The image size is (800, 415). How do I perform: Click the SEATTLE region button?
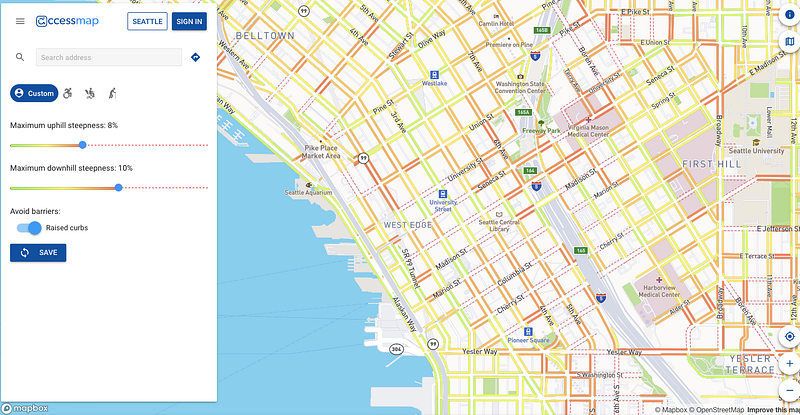click(147, 21)
